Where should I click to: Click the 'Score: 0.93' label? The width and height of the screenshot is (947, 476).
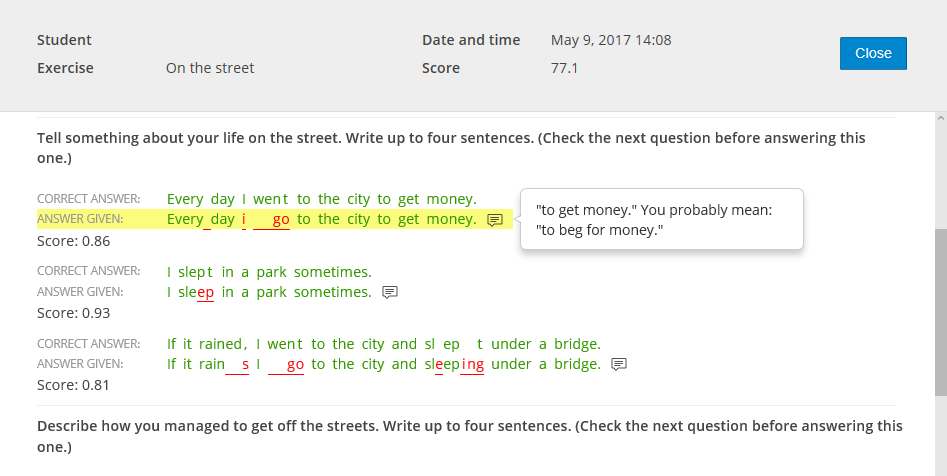pos(74,313)
